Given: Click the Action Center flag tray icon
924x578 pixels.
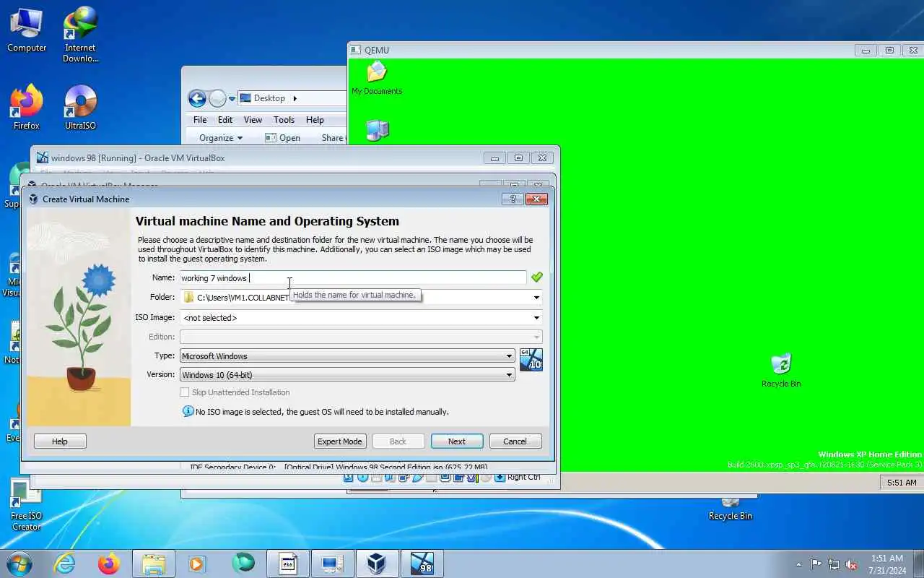Looking at the screenshot, I should coord(816,564).
